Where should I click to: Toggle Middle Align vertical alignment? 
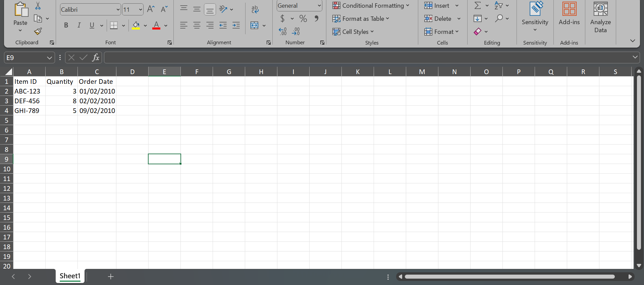197,9
